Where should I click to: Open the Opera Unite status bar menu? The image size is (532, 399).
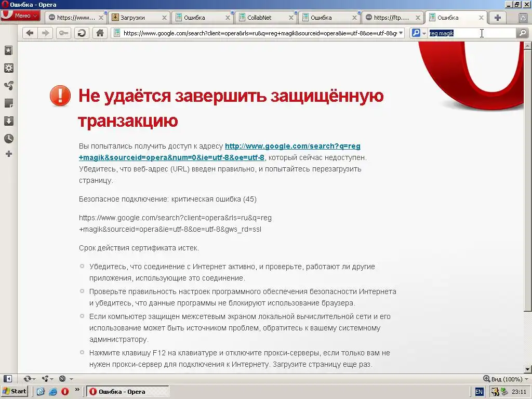[47, 379]
